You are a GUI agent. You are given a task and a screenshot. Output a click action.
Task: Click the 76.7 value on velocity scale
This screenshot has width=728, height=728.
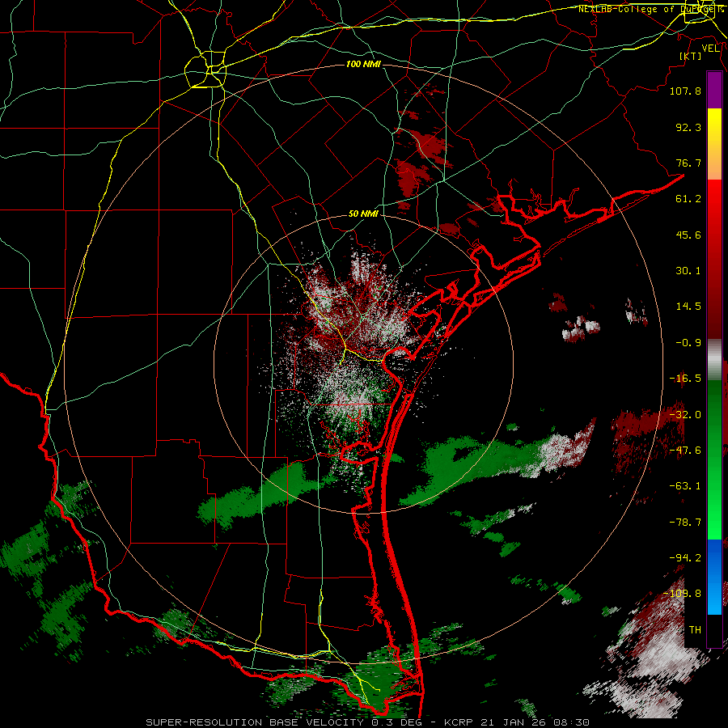coord(688,163)
